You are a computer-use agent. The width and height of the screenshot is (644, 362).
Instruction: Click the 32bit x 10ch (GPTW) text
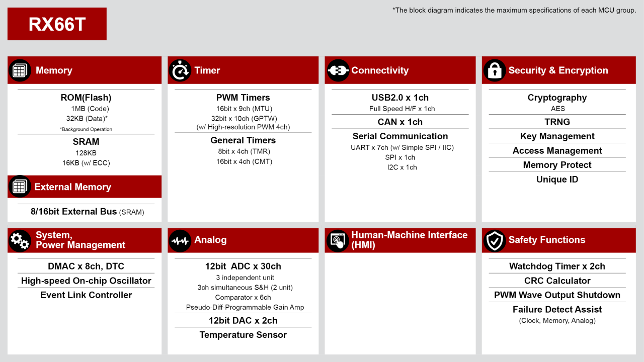click(243, 119)
